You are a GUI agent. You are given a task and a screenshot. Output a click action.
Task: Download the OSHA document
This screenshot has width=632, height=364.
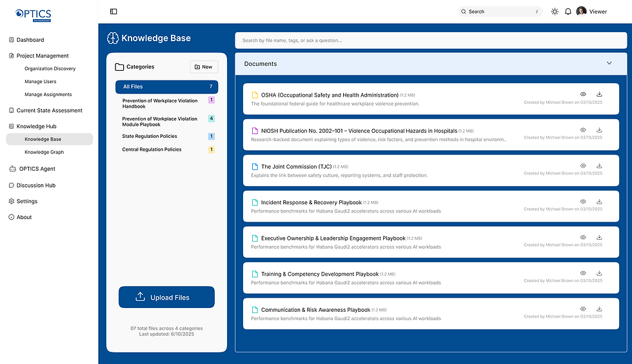click(x=599, y=94)
